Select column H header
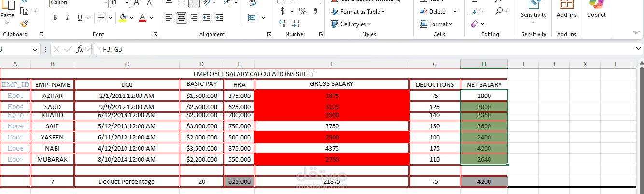This screenshot has height=194, width=644. click(484, 64)
